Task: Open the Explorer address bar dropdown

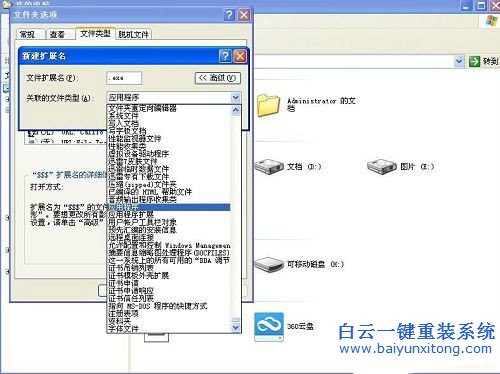Action: [x=459, y=61]
